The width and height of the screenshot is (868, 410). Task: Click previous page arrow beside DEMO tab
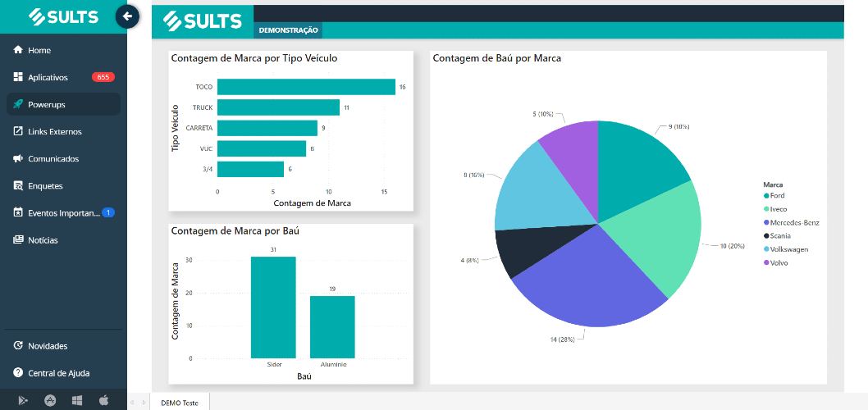coord(132,403)
